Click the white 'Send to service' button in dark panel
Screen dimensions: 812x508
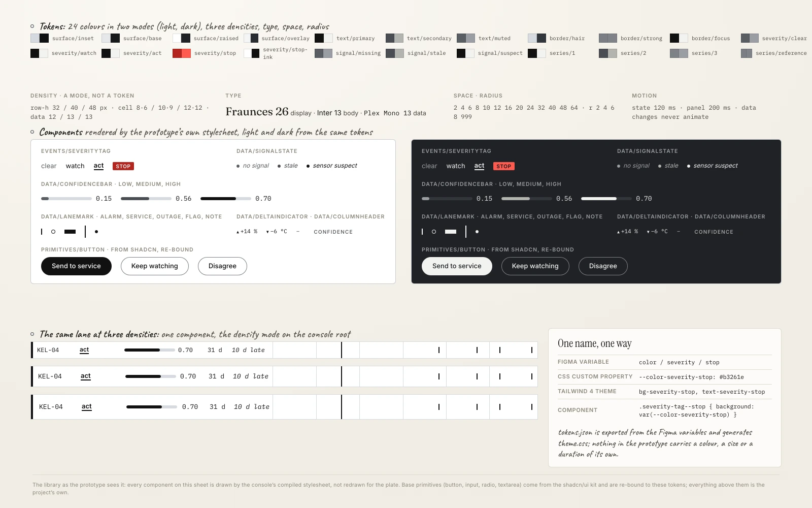(457, 266)
